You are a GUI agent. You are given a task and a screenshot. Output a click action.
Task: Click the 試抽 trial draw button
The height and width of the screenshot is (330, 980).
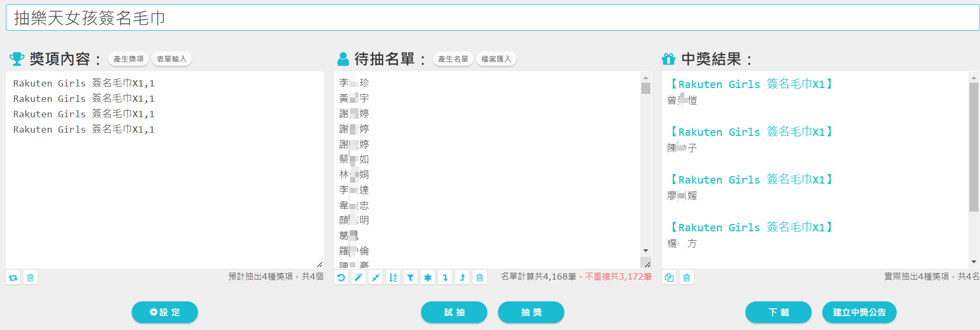point(454,312)
